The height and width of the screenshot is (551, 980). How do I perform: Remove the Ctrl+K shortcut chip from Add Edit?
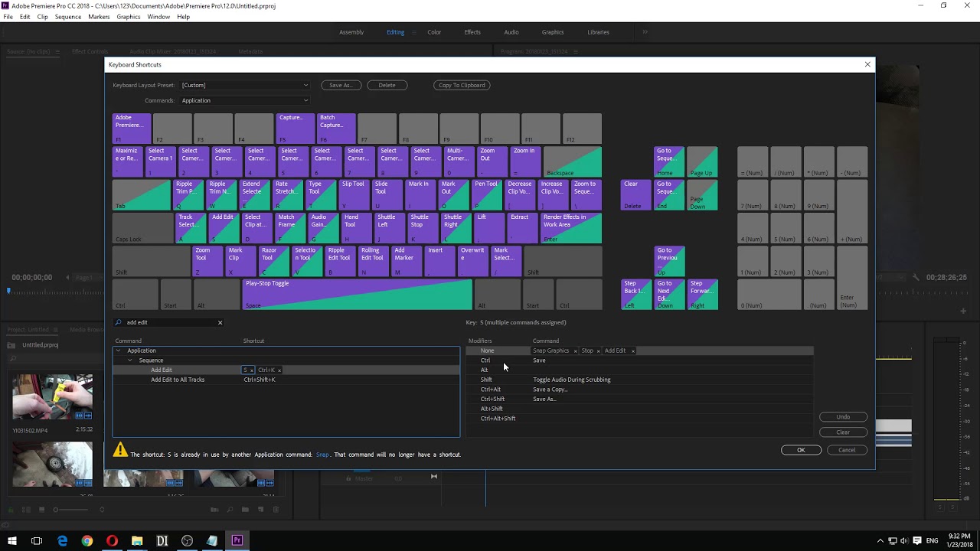point(279,370)
